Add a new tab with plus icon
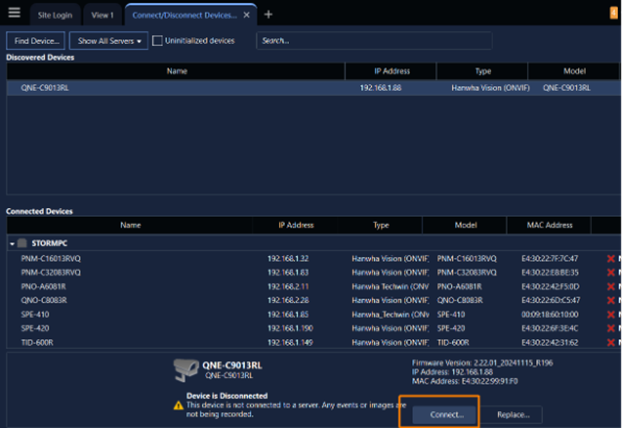622x428 pixels. pos(268,14)
